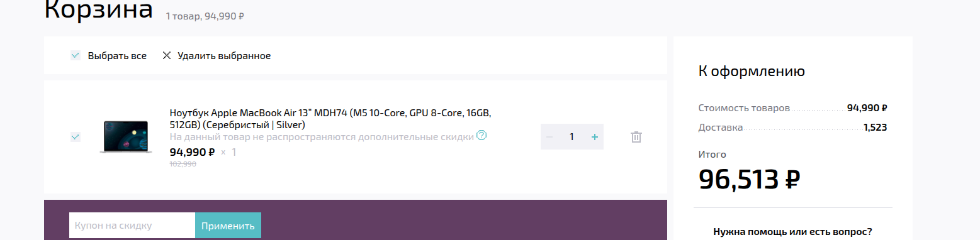
Task: Click Нужна помощь или есть вопрос? text
Action: [792, 231]
